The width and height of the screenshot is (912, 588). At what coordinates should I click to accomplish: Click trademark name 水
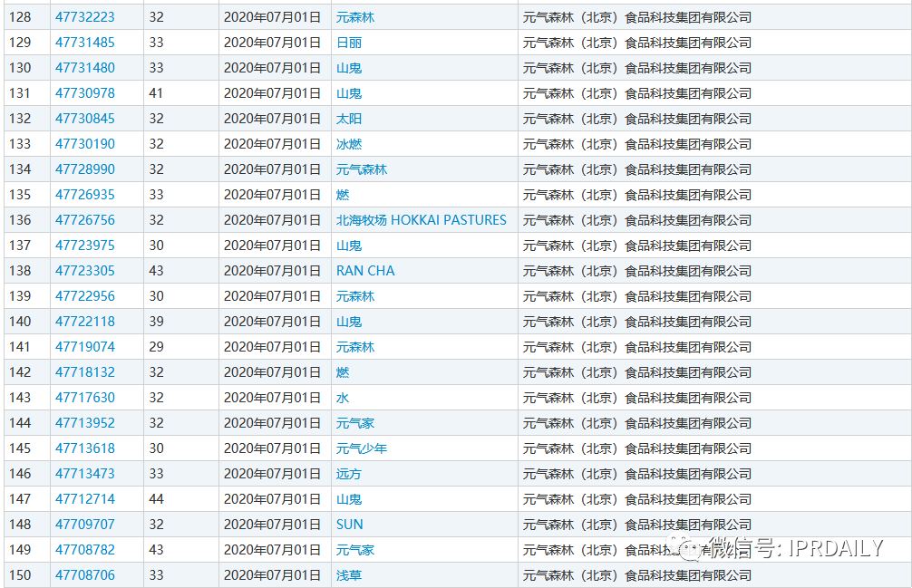pyautogui.click(x=343, y=398)
